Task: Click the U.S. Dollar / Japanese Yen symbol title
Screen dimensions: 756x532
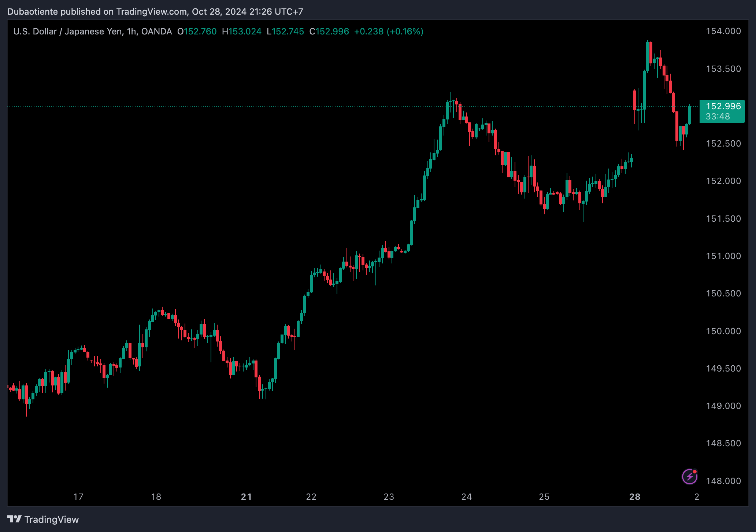Action: point(68,32)
